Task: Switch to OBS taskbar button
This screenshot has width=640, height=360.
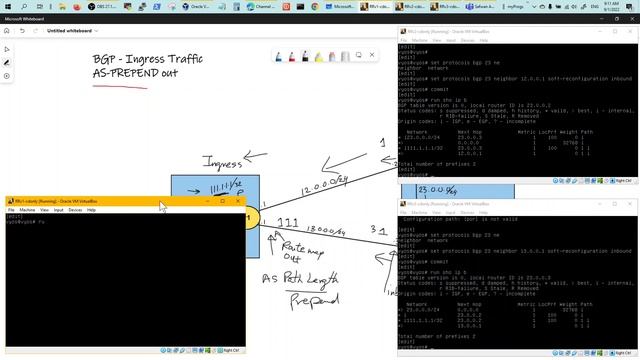Action: tap(102, 7)
